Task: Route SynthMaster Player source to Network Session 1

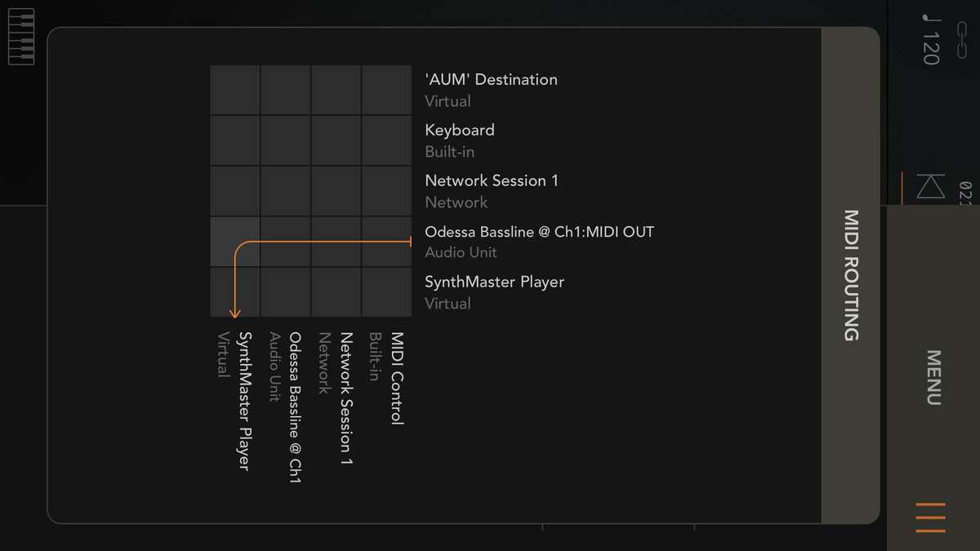Action: click(x=336, y=292)
